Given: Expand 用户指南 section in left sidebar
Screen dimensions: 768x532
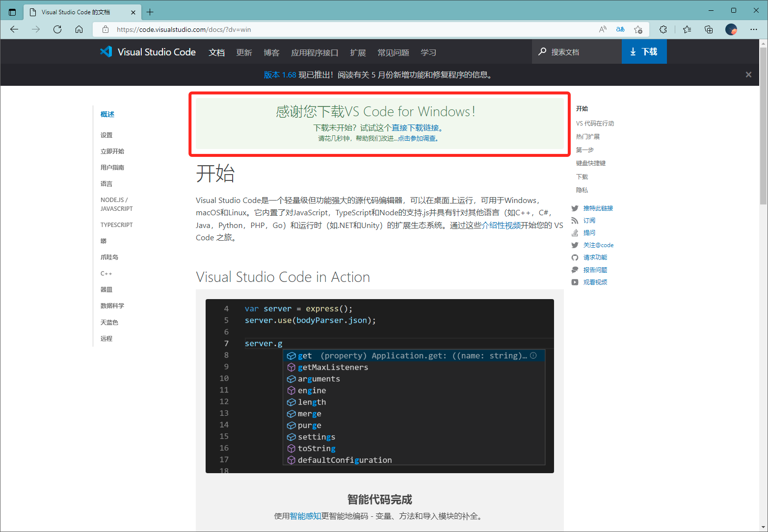Looking at the screenshot, I should point(112,168).
